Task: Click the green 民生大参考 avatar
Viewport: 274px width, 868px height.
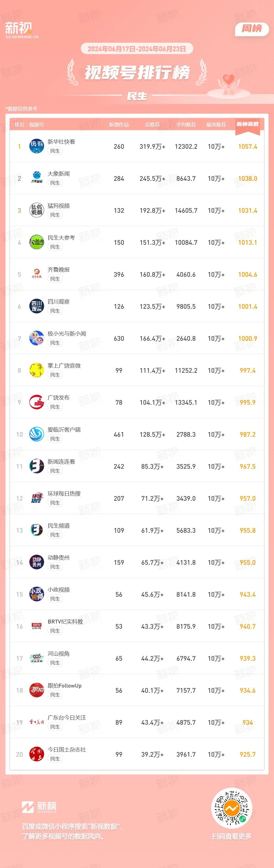Action: tap(36, 242)
